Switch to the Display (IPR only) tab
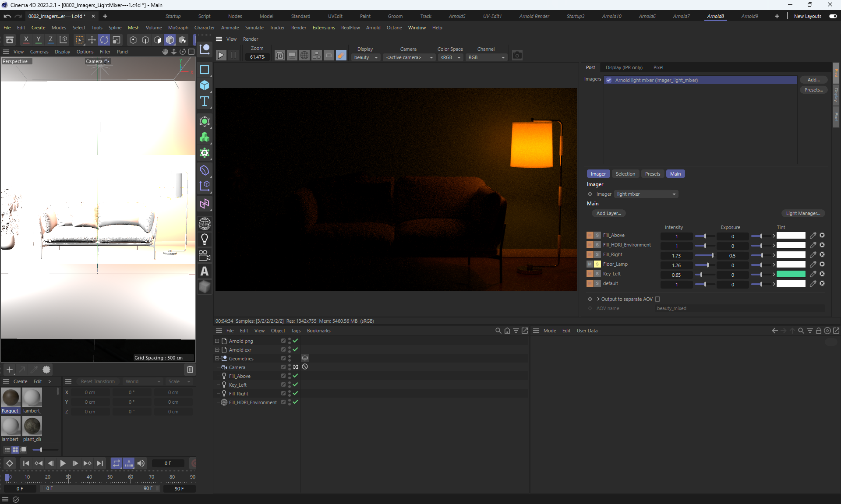This screenshot has width=841, height=504. click(624, 67)
